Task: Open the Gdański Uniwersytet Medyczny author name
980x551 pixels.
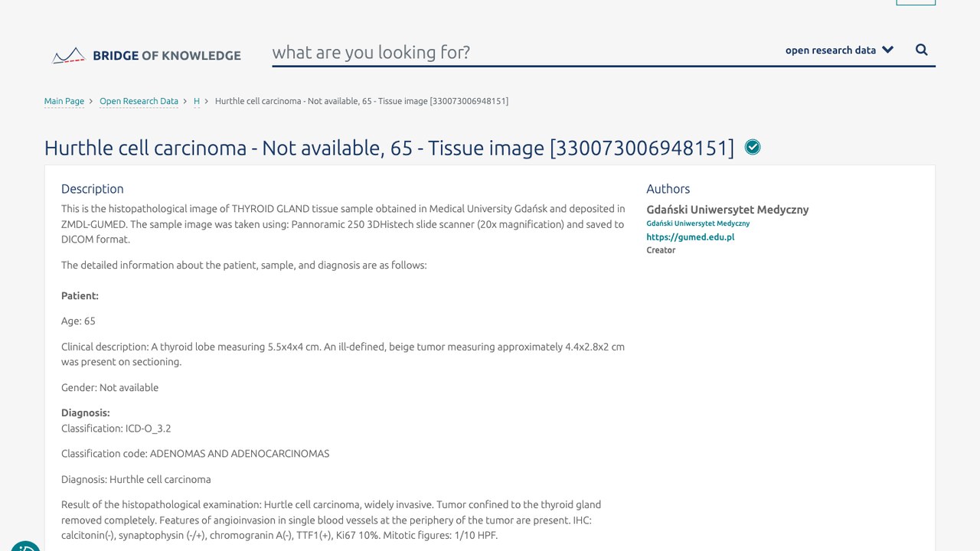Action: (727, 210)
